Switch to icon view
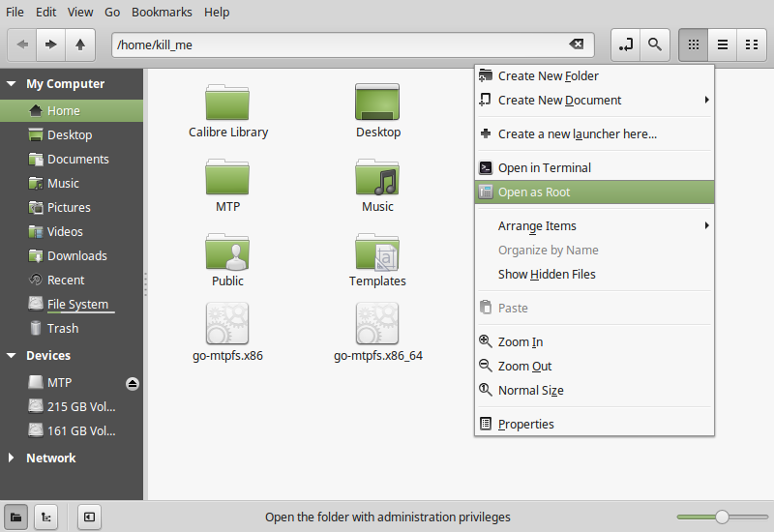Screen dimensions: 774x532 point(693,44)
